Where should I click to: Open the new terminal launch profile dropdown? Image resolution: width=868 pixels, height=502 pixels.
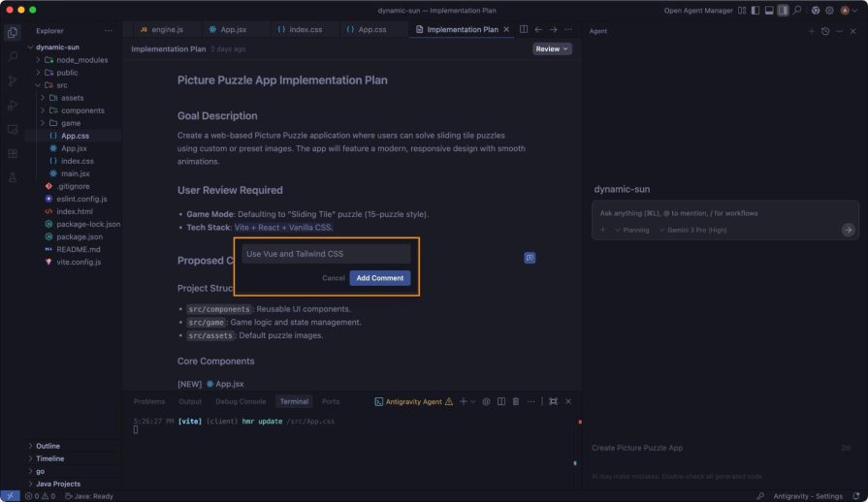472,402
